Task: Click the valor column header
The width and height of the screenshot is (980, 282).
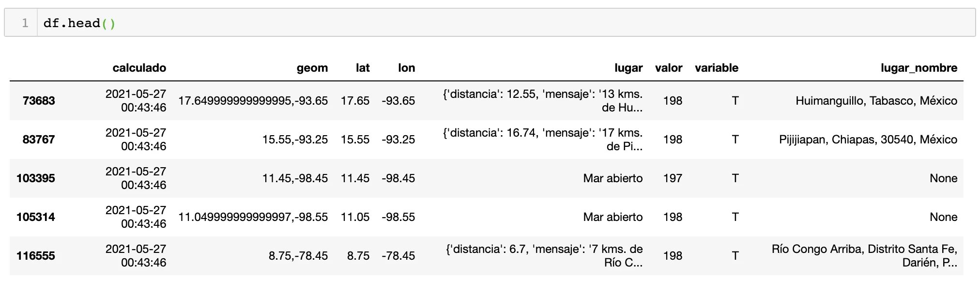Action: 669,68
